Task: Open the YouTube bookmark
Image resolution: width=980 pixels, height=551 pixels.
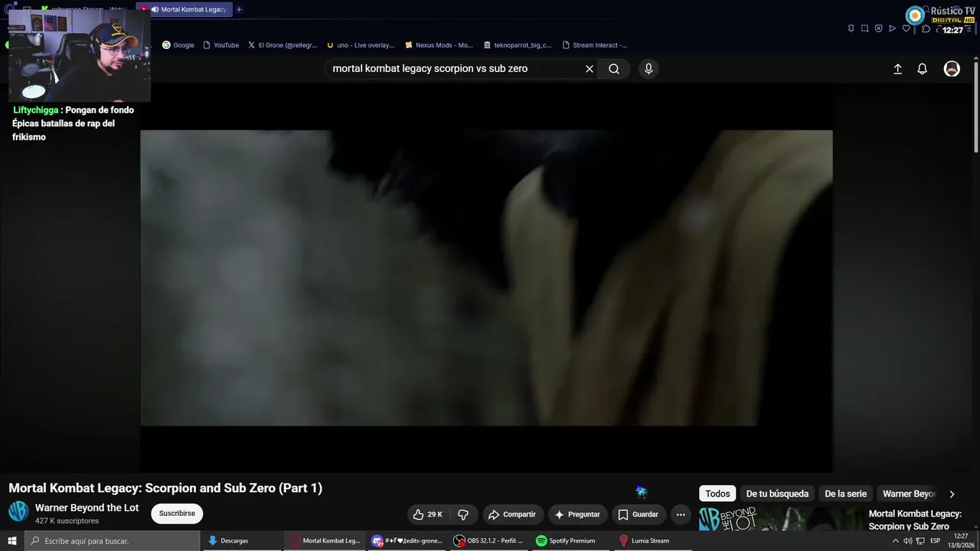Action: [x=221, y=45]
